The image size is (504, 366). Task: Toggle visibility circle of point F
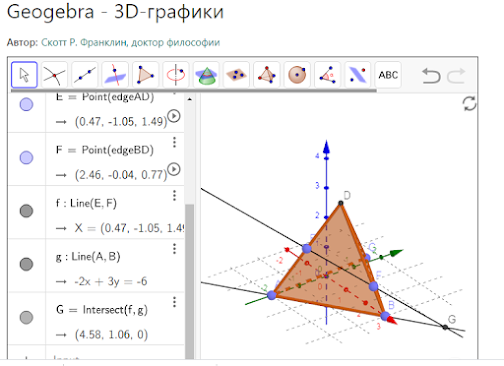(26, 157)
